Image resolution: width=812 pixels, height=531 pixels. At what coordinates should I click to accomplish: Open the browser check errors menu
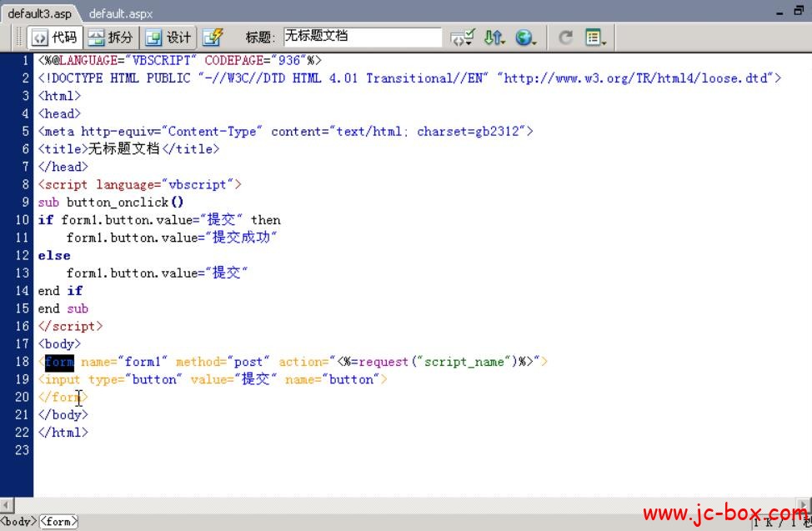tap(462, 38)
